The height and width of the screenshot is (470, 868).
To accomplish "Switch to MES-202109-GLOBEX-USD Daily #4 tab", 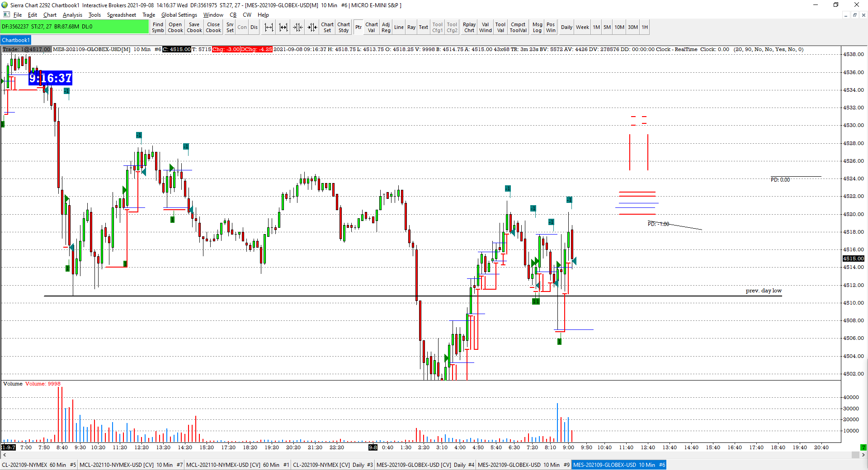I will [x=425, y=465].
